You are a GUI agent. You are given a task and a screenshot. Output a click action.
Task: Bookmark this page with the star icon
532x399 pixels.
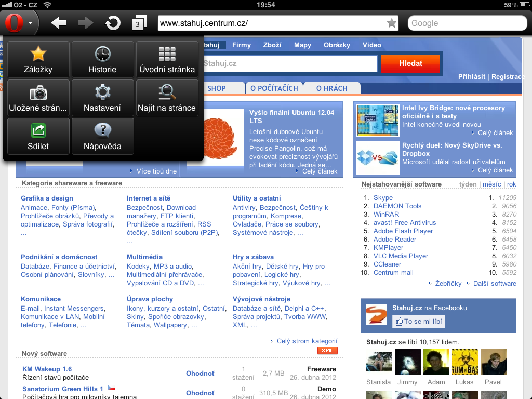point(392,23)
